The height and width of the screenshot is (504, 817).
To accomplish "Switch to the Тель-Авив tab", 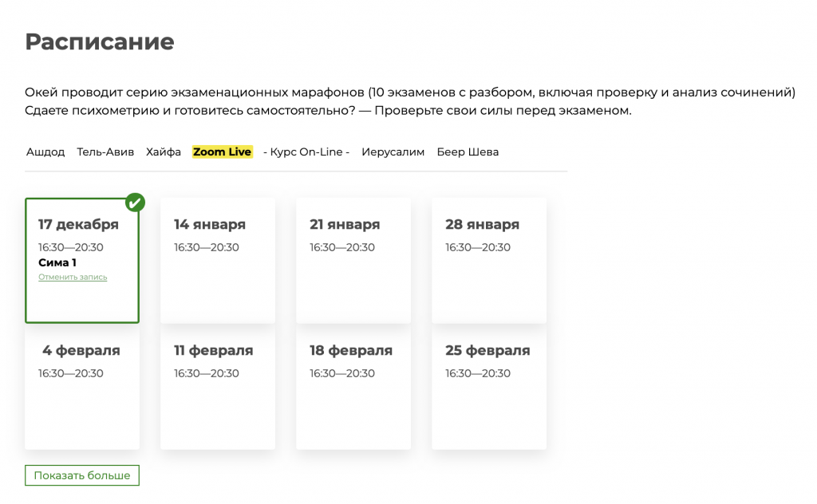I will pos(105,152).
